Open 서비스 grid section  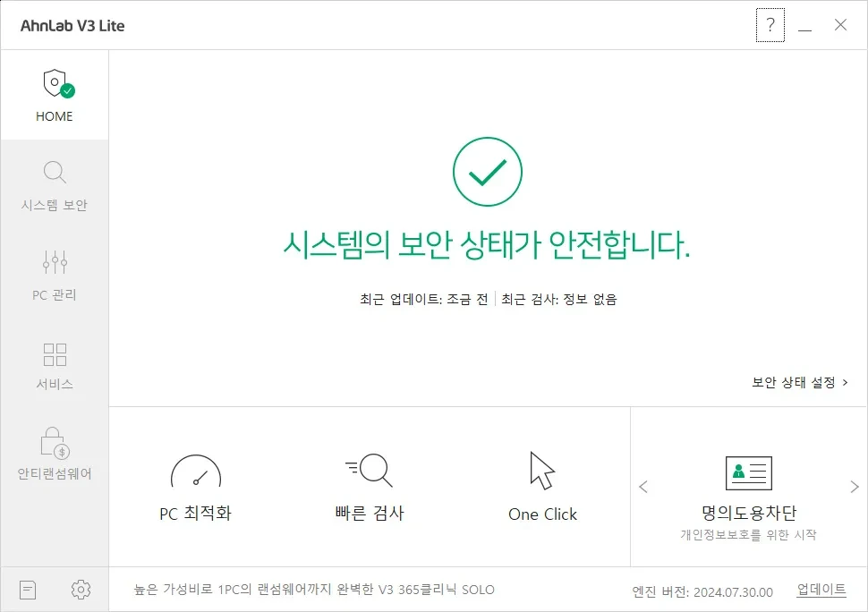[55, 366]
